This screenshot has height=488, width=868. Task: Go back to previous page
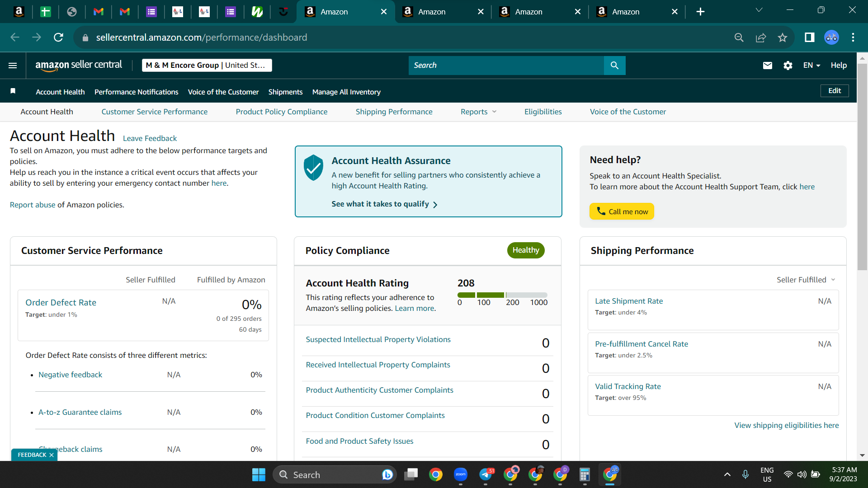click(15, 38)
